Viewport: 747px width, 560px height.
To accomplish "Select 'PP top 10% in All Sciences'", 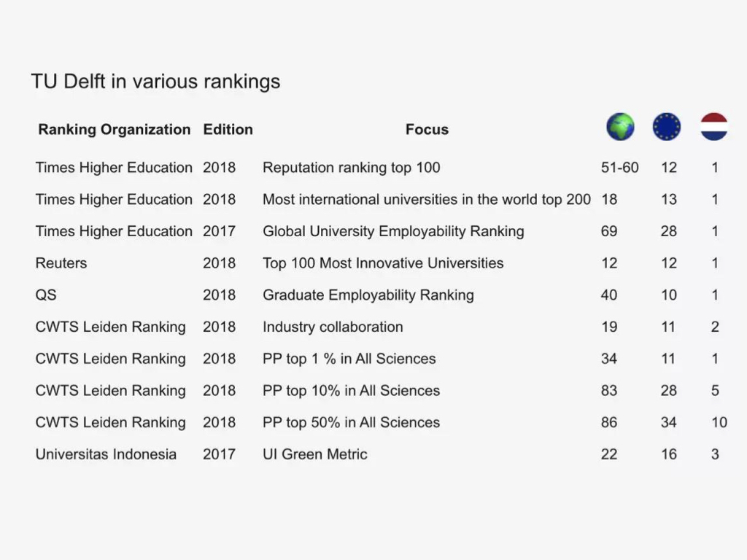I will click(x=351, y=391).
